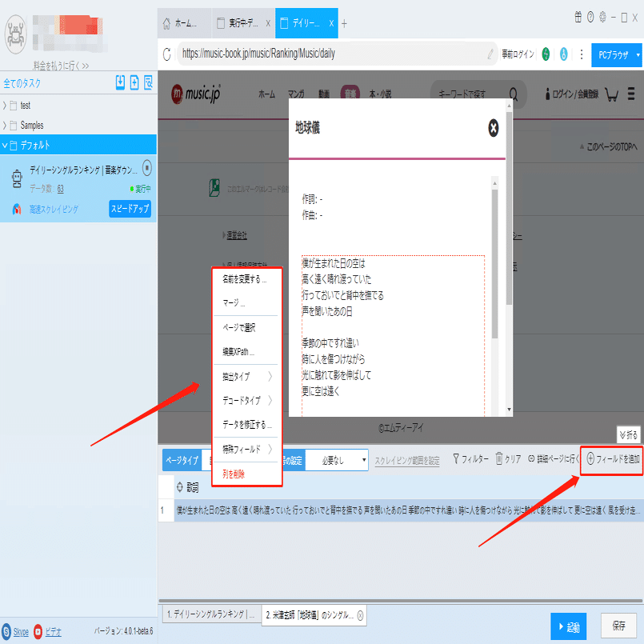The width and height of the screenshot is (644, 644).
Task: Click the robot icon of the running task
Action: point(17,178)
